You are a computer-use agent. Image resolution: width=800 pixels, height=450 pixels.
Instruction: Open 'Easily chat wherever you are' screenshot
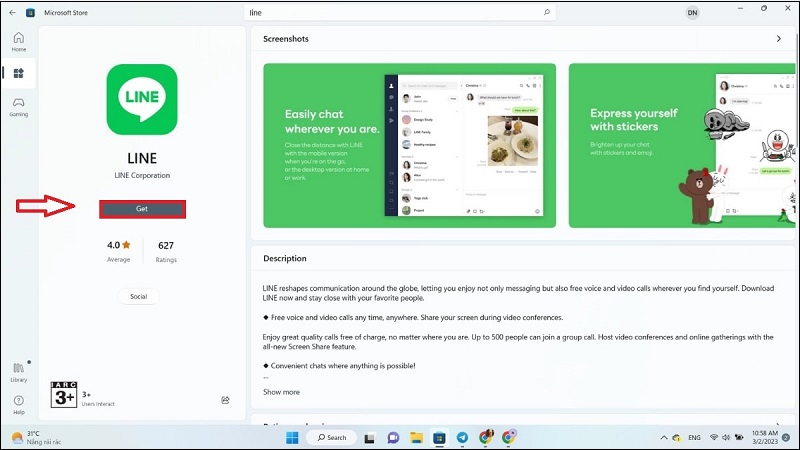(409, 145)
